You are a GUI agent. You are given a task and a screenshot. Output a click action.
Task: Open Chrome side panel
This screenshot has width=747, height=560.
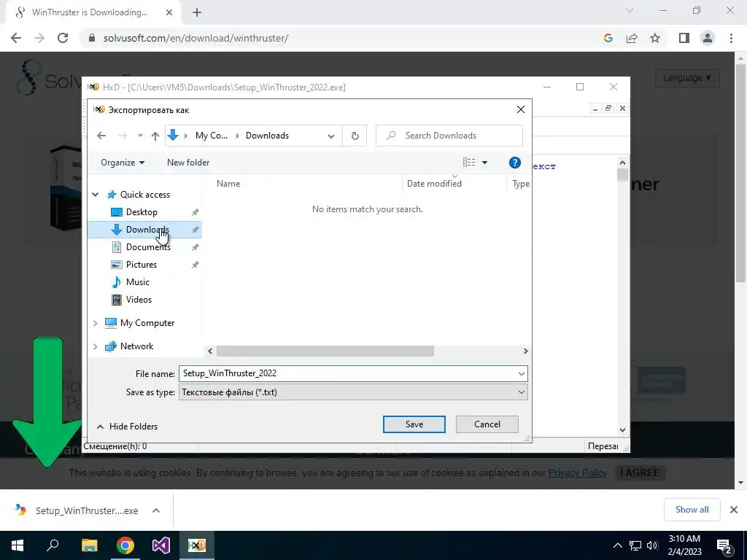(684, 38)
